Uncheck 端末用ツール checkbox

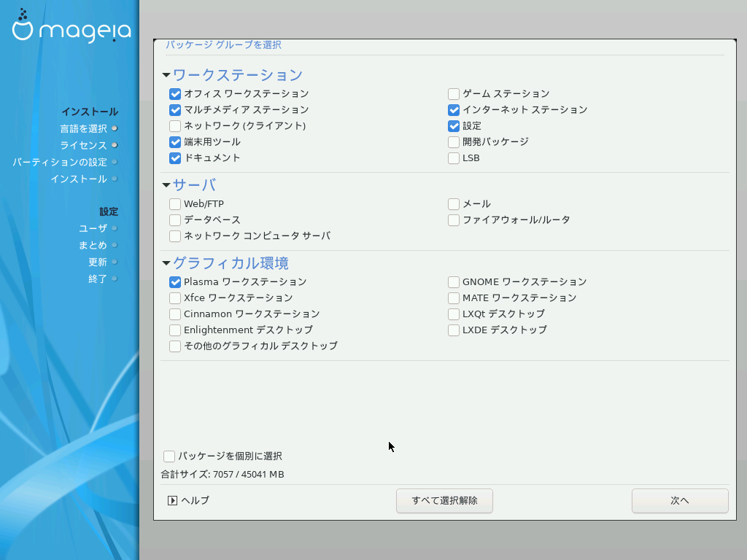click(x=175, y=142)
